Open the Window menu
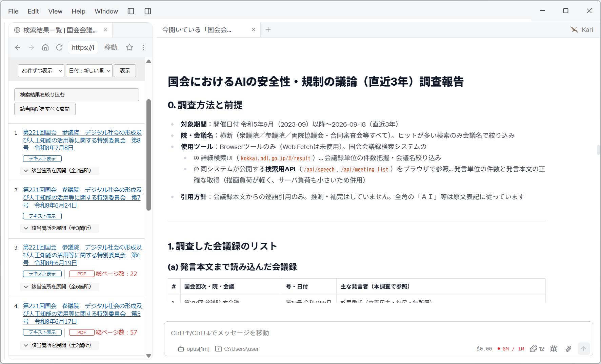The image size is (601, 364). pyautogui.click(x=106, y=11)
